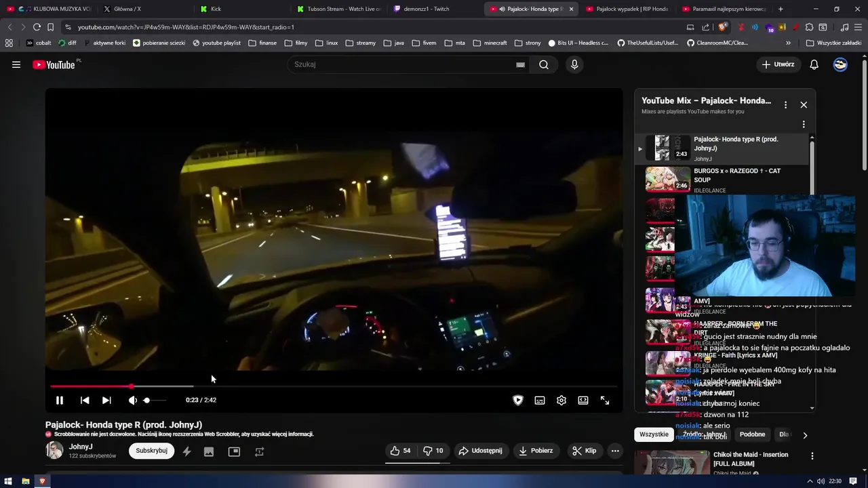Viewport: 868px width, 488px height.
Task: Open a new browser tab
Action: (x=781, y=9)
